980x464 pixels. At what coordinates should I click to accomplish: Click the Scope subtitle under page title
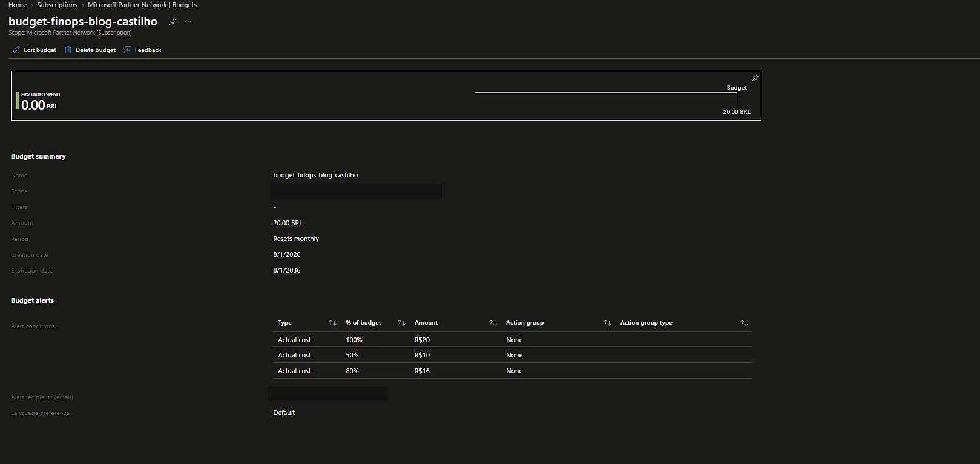(x=70, y=33)
